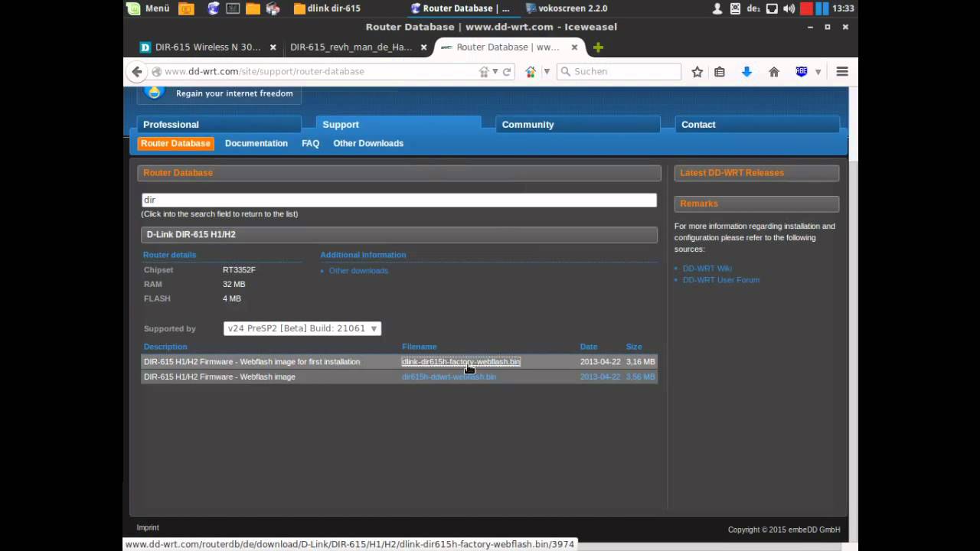Close the DIR-615 Wireless N tab
This screenshot has height=551, width=980.
pyautogui.click(x=273, y=47)
